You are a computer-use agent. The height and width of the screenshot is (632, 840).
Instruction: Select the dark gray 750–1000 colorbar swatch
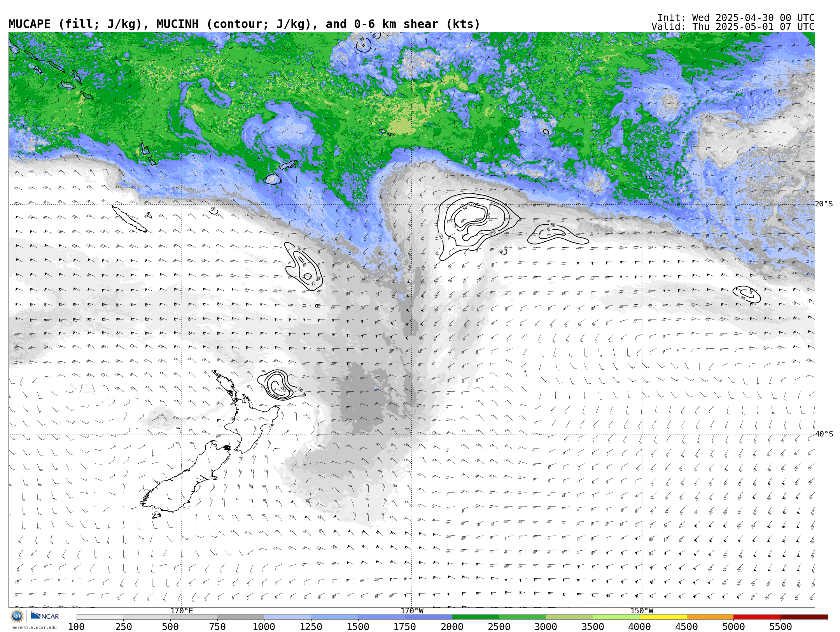click(x=241, y=617)
